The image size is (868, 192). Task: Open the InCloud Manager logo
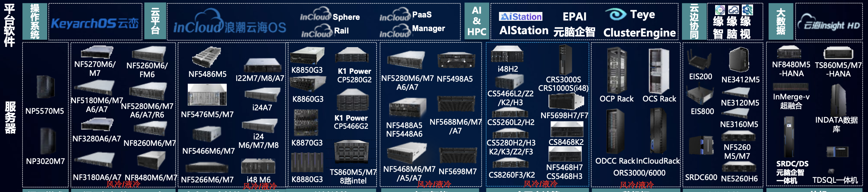click(x=412, y=30)
